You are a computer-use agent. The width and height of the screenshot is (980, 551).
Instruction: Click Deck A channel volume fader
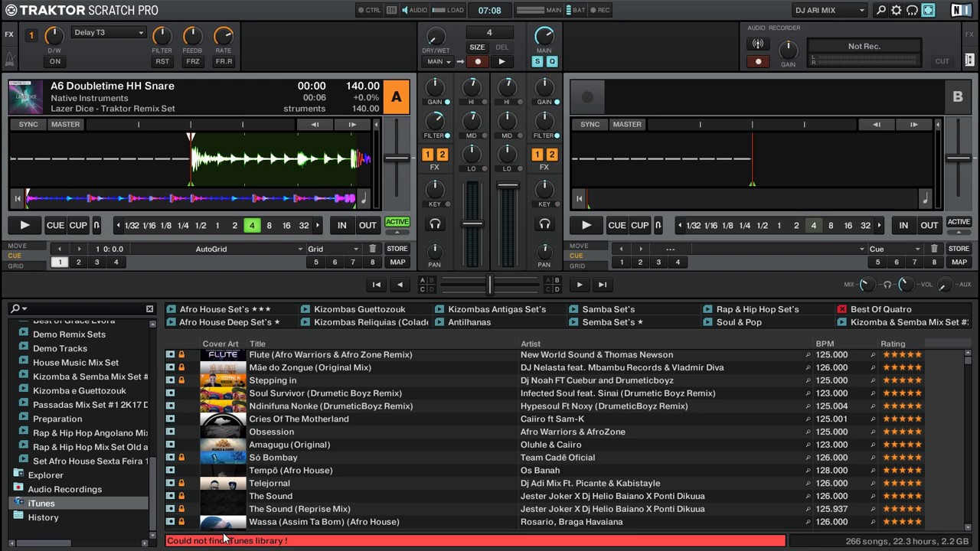(472, 223)
